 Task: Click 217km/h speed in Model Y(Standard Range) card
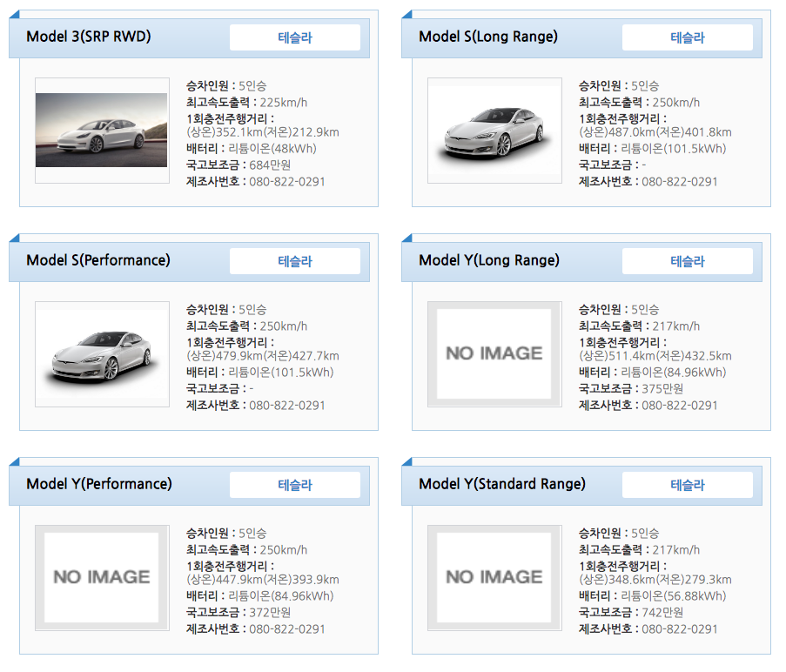(676, 550)
